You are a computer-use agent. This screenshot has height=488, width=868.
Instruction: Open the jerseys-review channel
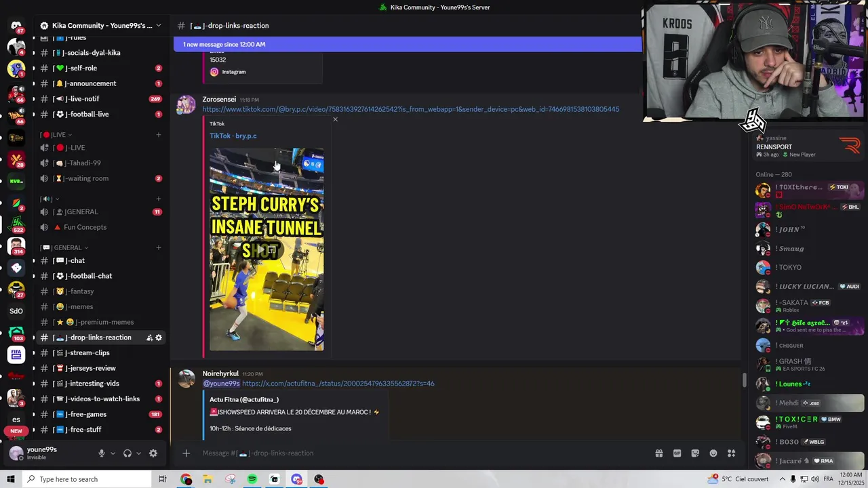pos(101,368)
